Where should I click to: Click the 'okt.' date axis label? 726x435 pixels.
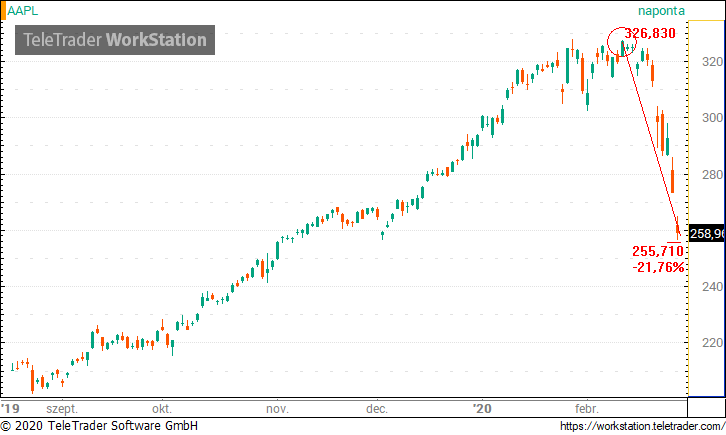point(162,409)
